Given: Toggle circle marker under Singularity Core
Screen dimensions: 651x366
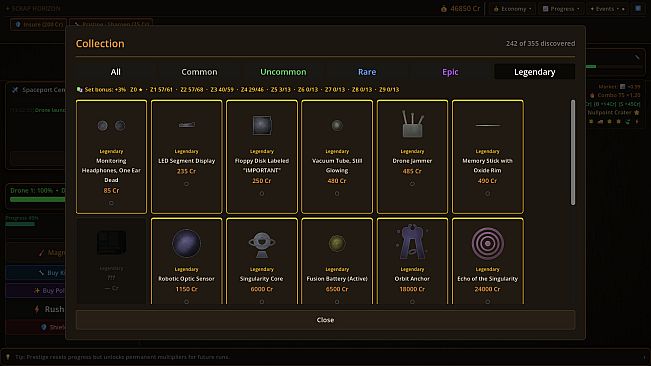Looking at the screenshot, I should (262, 302).
